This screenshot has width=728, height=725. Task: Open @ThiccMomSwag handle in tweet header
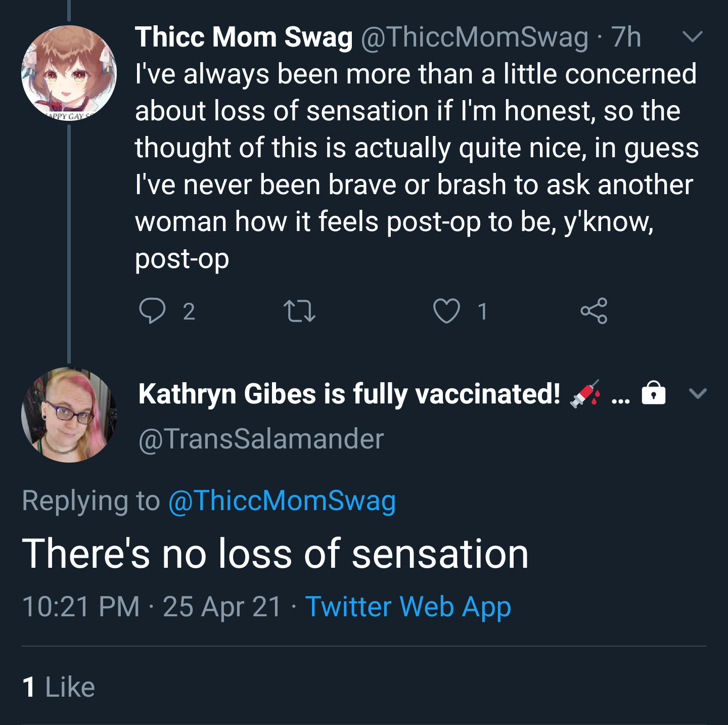click(x=475, y=37)
